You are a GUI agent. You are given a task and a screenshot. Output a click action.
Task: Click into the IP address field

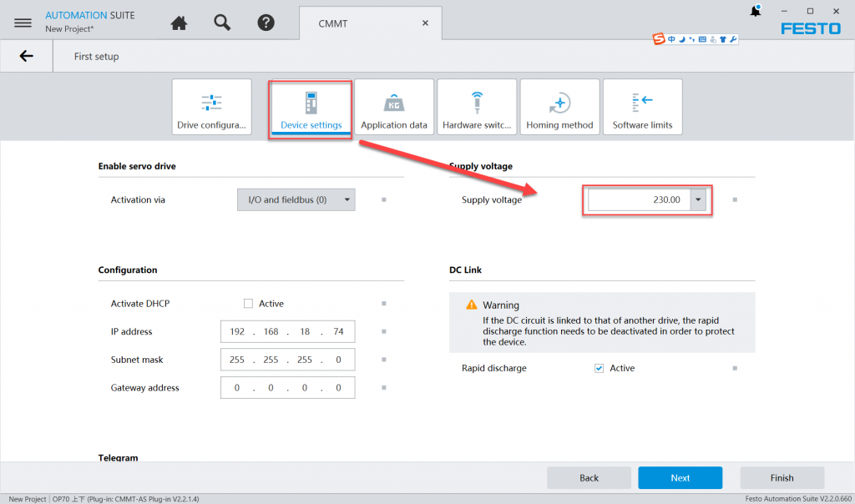coord(287,331)
